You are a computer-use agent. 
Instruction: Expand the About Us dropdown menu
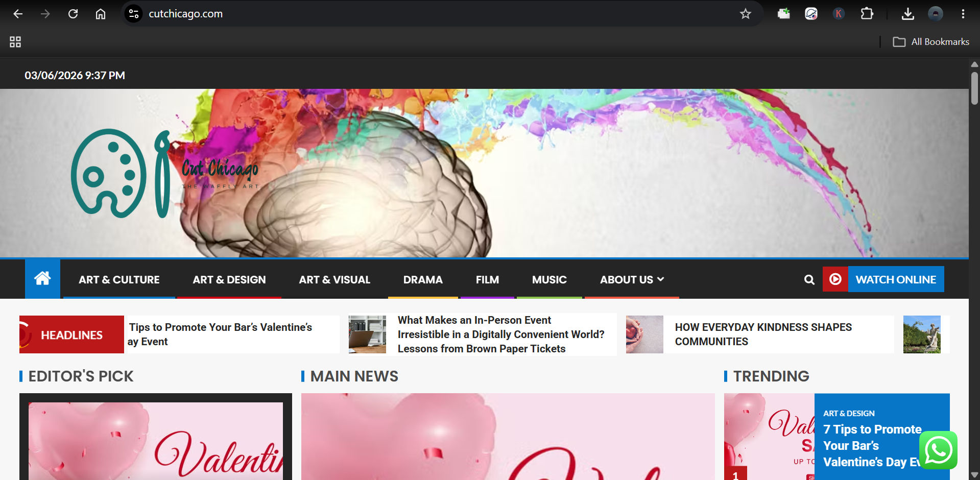tap(632, 280)
